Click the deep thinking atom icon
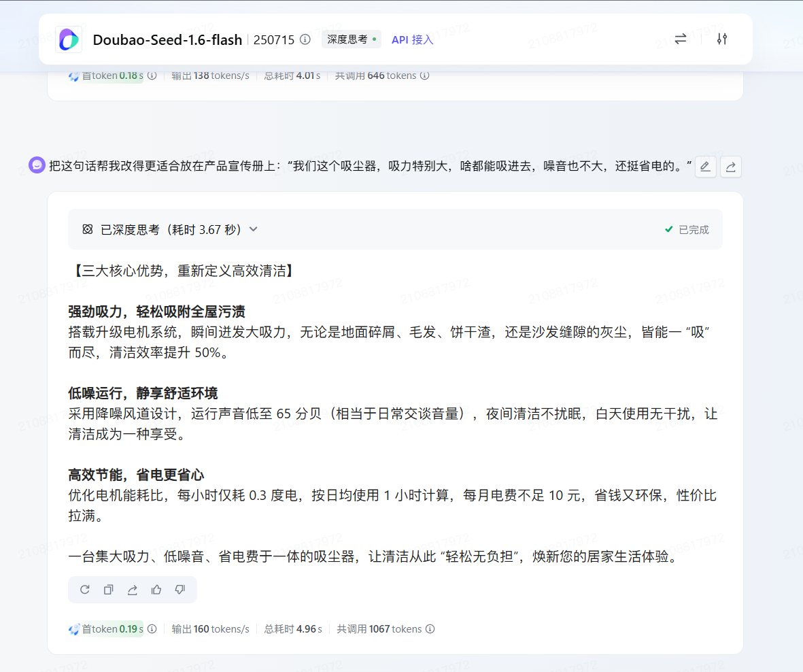Screen dimensions: 803x672 pyautogui.click(x=88, y=229)
